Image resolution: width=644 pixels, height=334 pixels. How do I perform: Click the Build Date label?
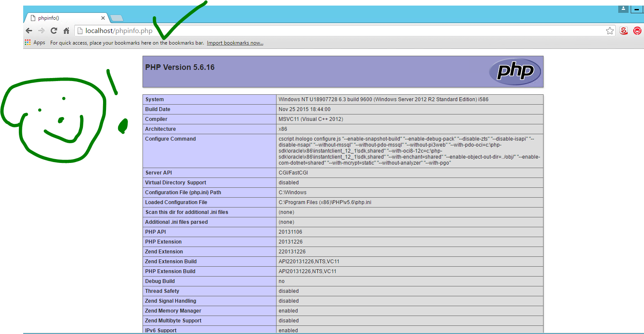tap(158, 109)
